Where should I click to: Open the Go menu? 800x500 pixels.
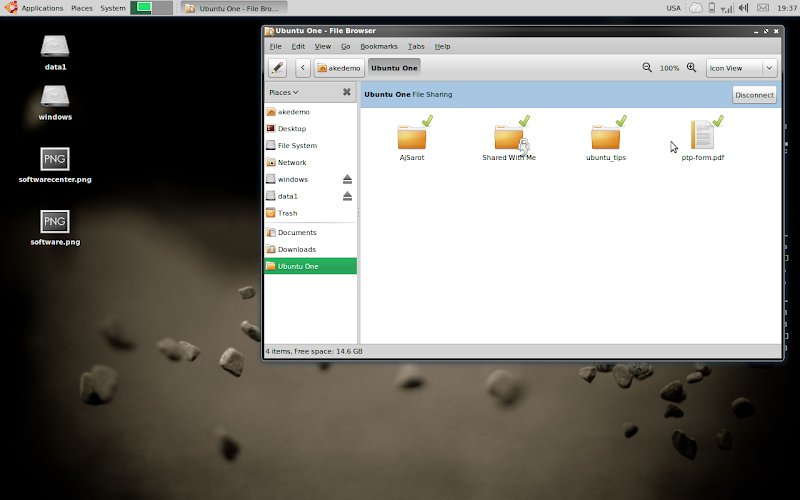click(345, 46)
